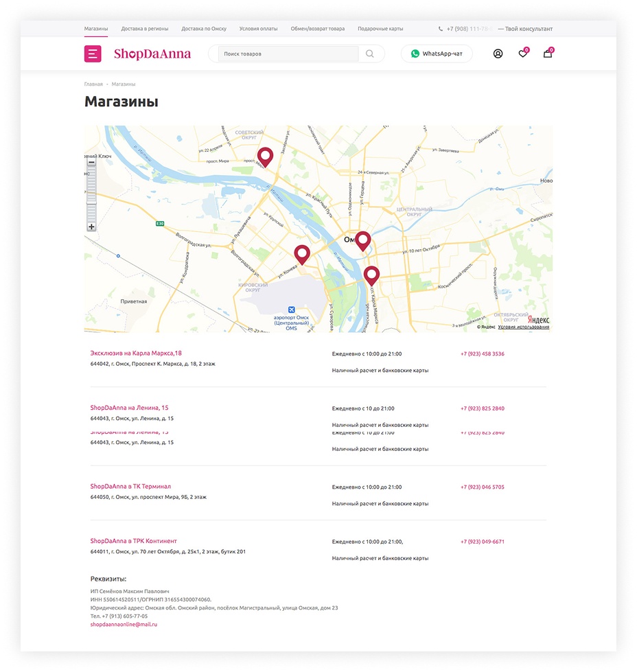Screen dimensions: 637x672
Task: Click the address 644011, г. Омск, ул. 70 лет Октября
Action: pyautogui.click(x=168, y=552)
